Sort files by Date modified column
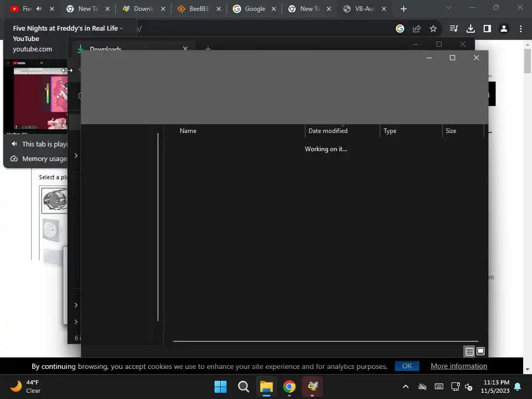Screen dimensions: 532x399 tap(328, 130)
